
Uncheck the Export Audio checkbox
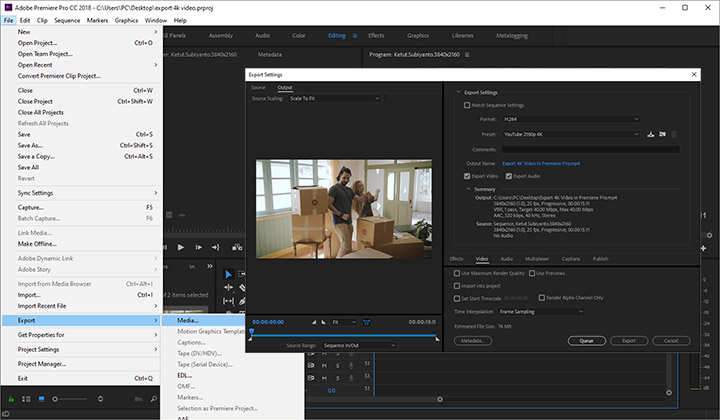tap(510, 176)
